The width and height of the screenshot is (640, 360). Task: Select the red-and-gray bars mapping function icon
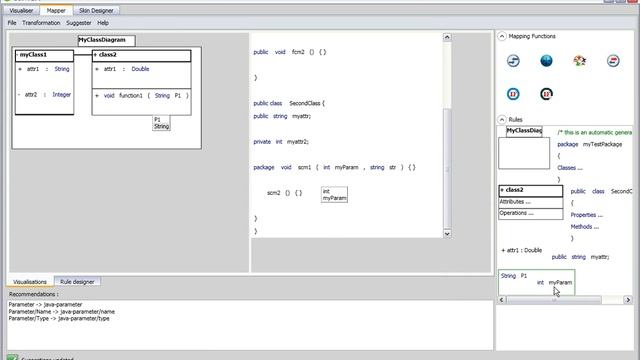point(613,61)
